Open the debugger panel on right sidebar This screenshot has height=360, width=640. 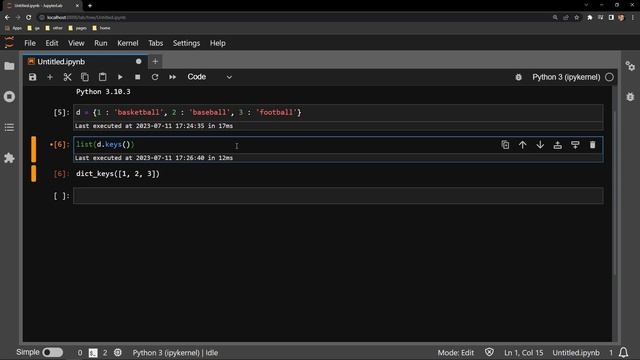(x=630, y=97)
